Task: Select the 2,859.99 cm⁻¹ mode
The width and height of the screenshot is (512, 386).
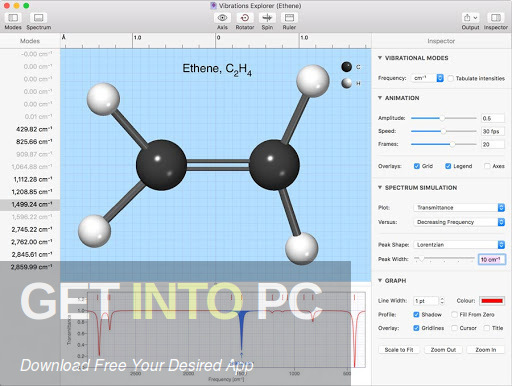Action: (x=30, y=267)
